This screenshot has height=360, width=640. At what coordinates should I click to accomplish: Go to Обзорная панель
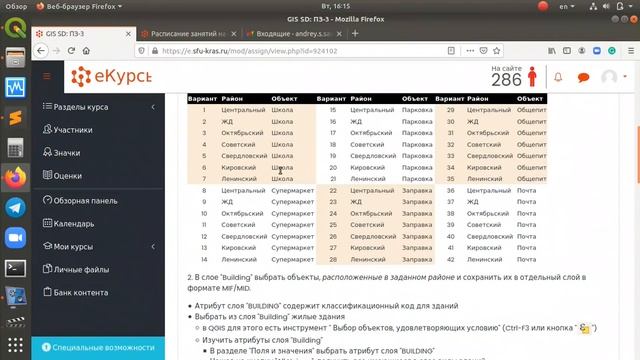click(x=80, y=201)
